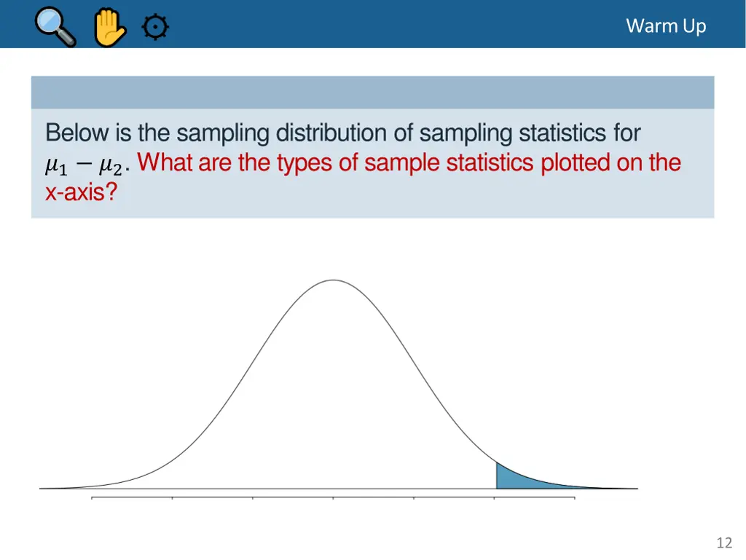Click the magnifying glass icon
Viewport: 746px width, 560px height.
pyautogui.click(x=55, y=27)
